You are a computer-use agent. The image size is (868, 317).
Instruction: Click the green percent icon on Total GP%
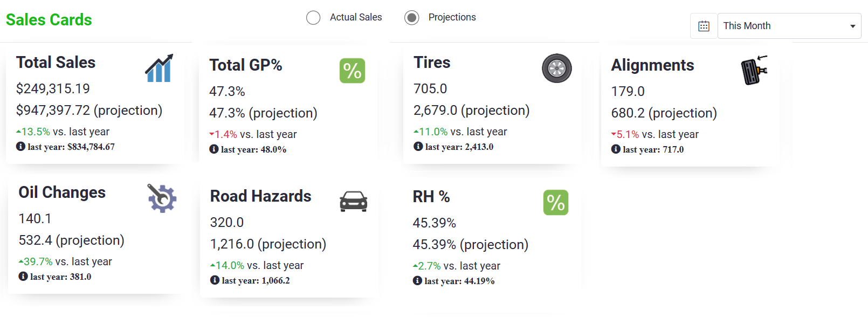(x=352, y=71)
